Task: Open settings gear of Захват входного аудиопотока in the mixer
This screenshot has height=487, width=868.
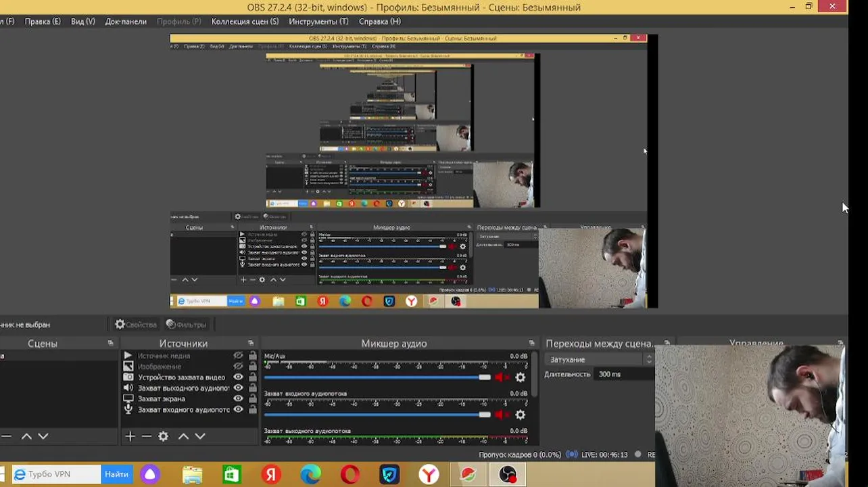Action: pyautogui.click(x=520, y=415)
